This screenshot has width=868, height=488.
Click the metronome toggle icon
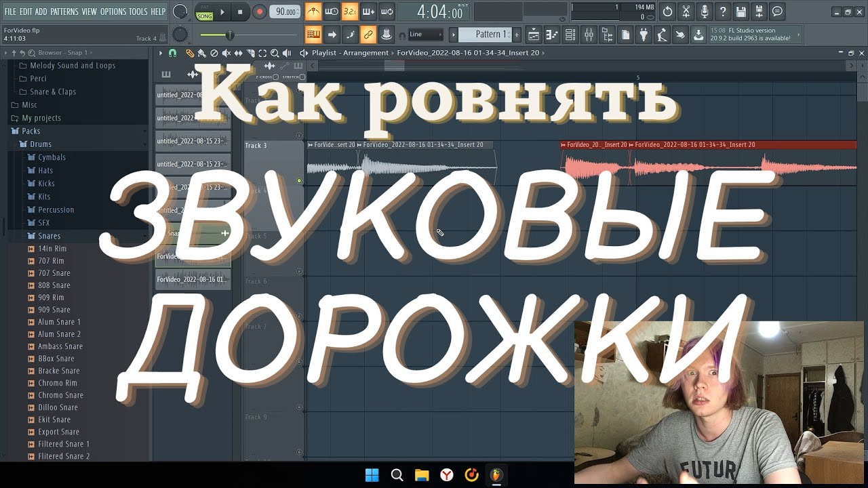click(313, 12)
